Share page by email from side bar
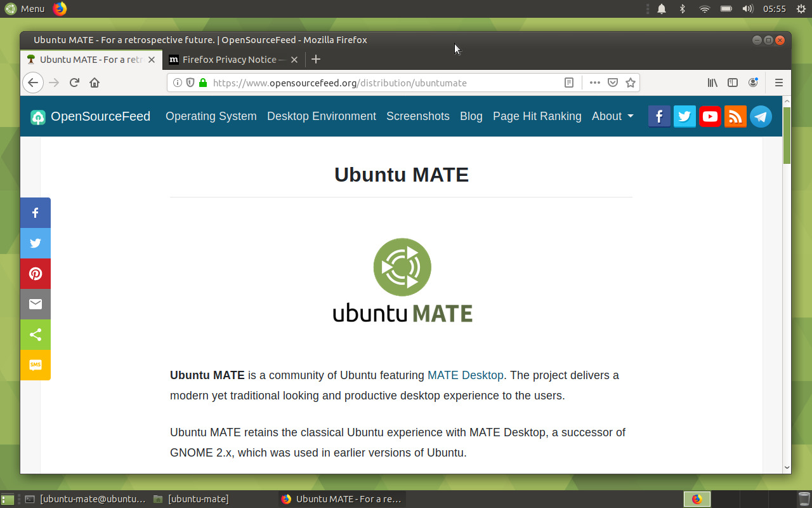 coord(36,304)
